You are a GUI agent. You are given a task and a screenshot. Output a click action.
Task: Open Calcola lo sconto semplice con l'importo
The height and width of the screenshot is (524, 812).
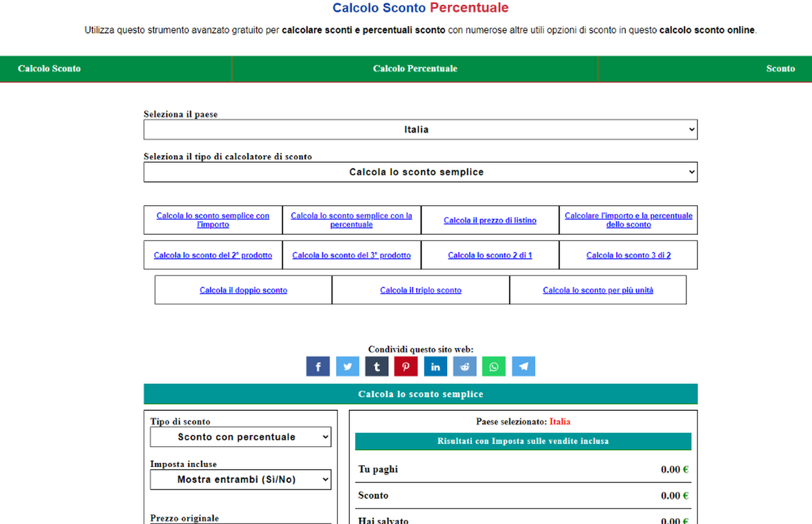coord(213,220)
